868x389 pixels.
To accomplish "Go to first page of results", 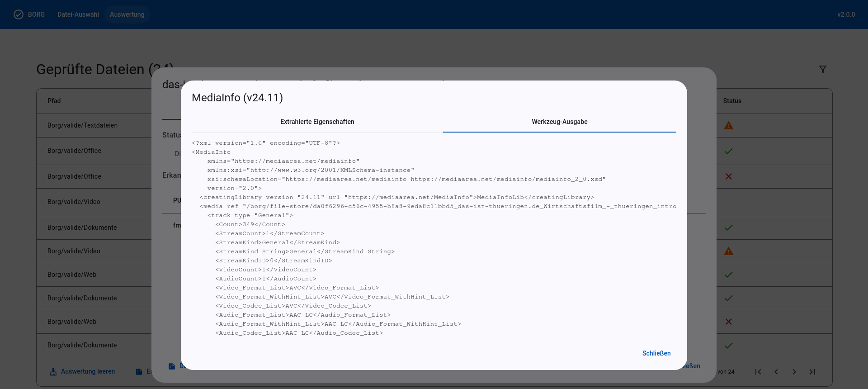I will 758,372.
